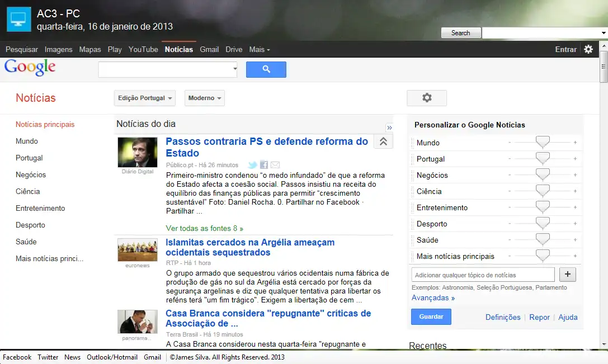Click the blue Guardar button

point(431,316)
